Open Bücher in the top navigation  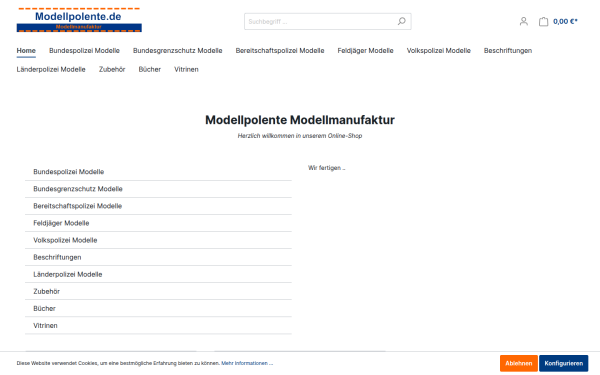click(150, 69)
